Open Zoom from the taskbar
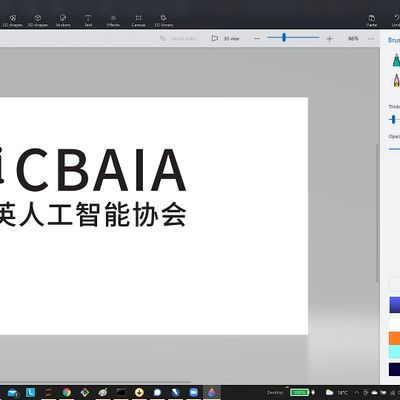 coord(194,392)
